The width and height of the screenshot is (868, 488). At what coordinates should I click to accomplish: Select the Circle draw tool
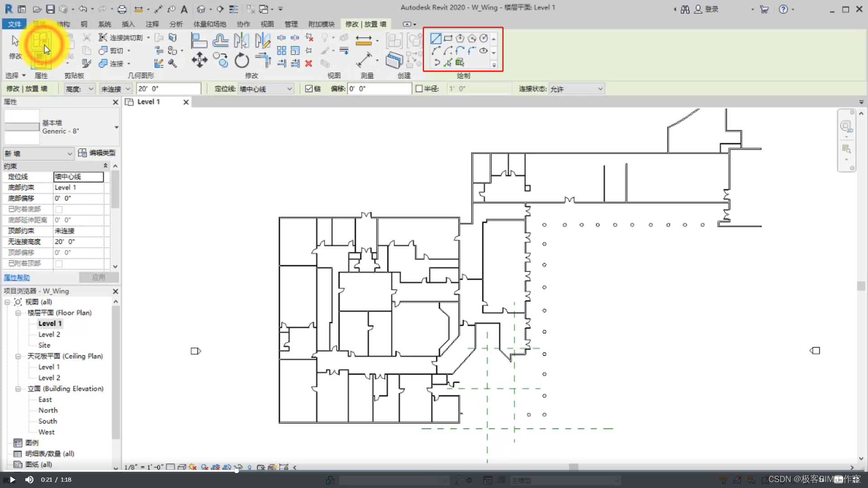click(x=484, y=38)
